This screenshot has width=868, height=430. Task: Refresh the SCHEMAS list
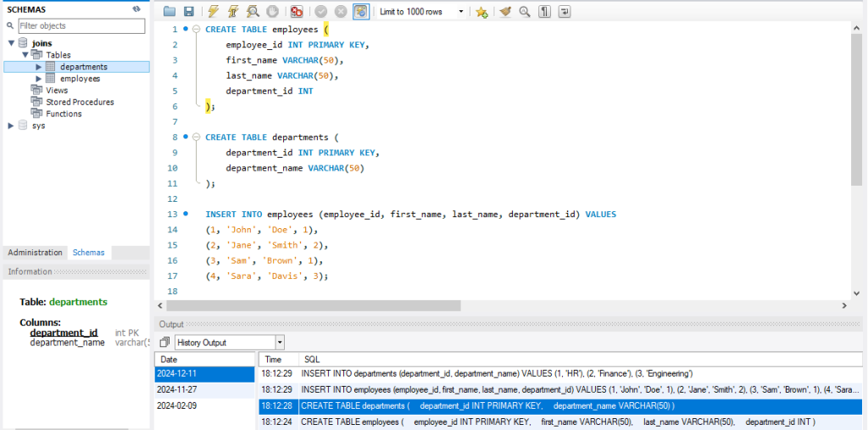coord(136,9)
